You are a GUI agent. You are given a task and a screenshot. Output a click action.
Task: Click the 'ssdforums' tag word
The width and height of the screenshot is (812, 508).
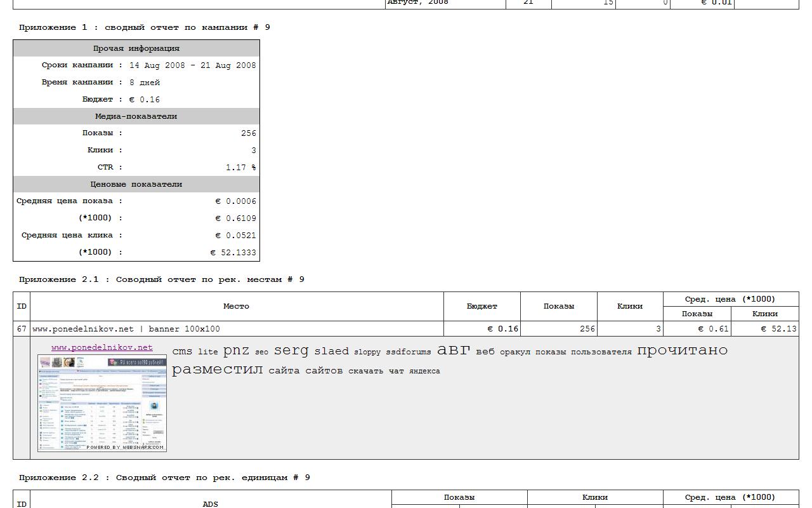pyautogui.click(x=408, y=352)
